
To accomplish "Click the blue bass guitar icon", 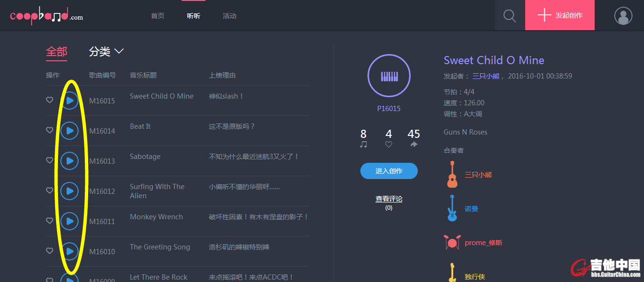I will (x=452, y=208).
